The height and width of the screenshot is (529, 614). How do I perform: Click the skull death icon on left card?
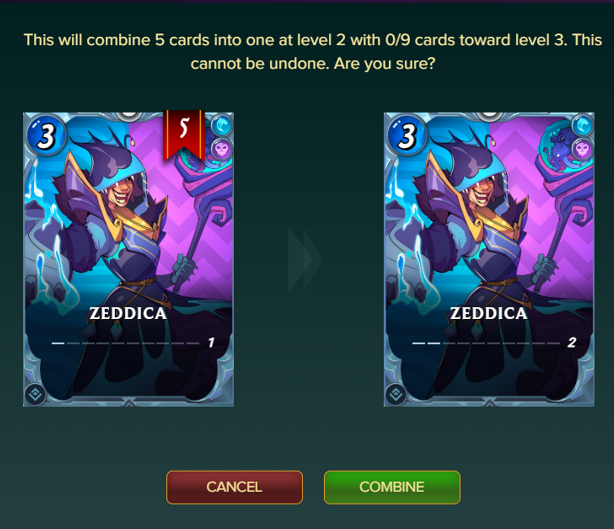pos(222,149)
